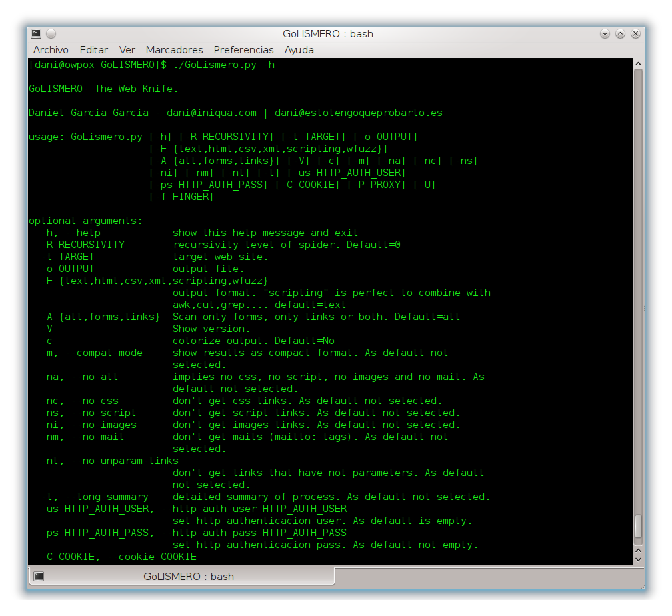Image resolution: width=672 pixels, height=616 pixels.
Task: Click the scrollbar up arrow at top
Action: pos(638,63)
